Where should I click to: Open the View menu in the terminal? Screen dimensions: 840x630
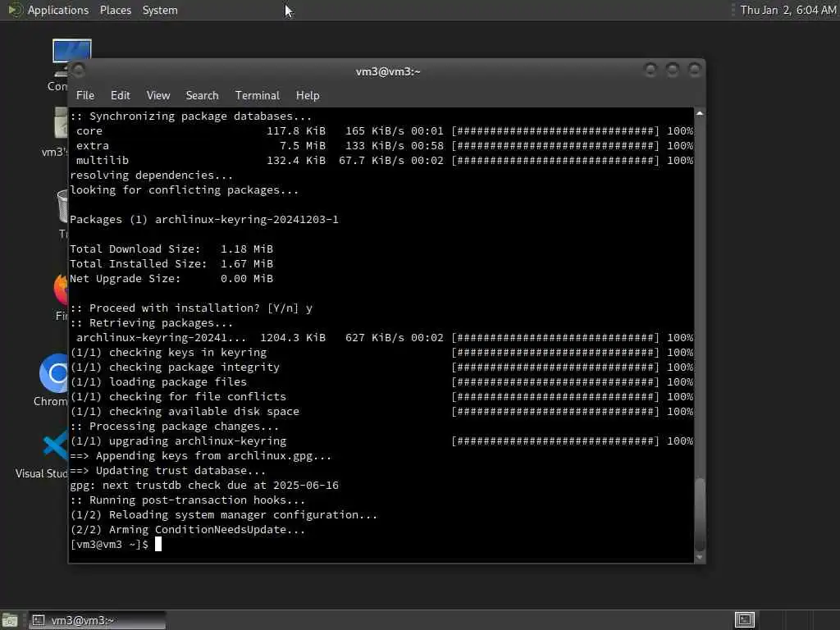[158, 95]
